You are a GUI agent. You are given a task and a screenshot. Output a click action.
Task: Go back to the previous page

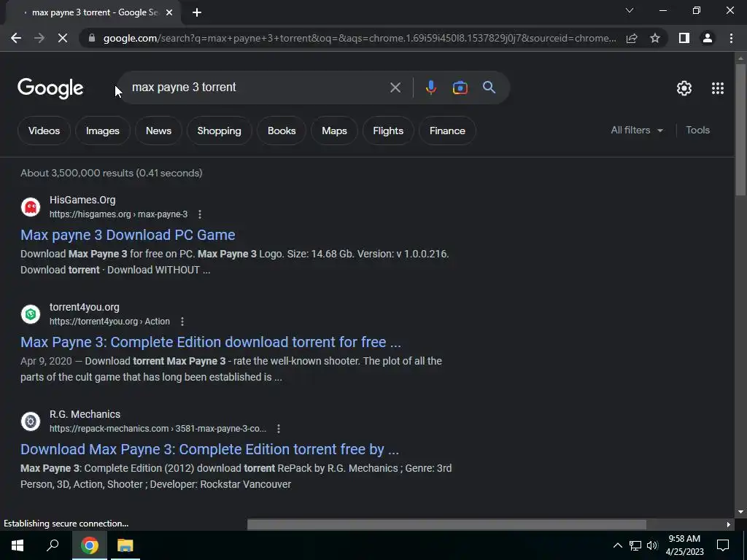16,38
